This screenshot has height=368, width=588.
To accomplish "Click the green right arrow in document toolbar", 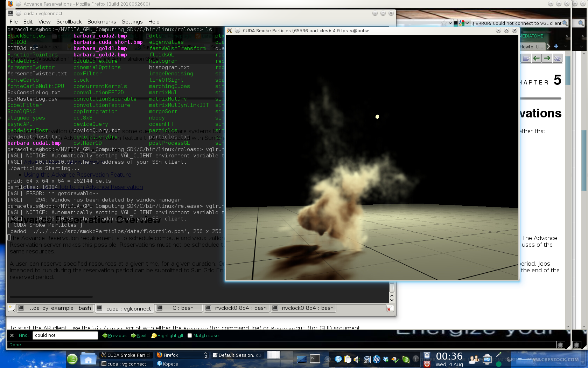I will pyautogui.click(x=547, y=58).
